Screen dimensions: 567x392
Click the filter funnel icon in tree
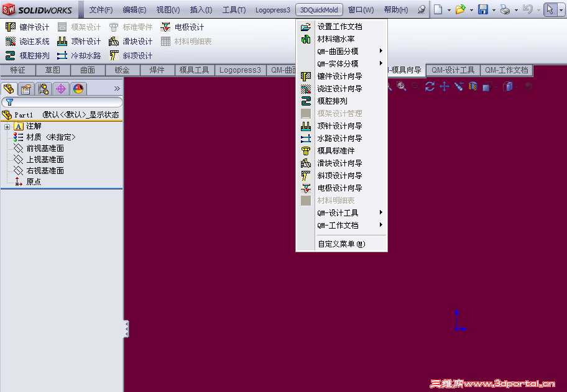(x=10, y=103)
